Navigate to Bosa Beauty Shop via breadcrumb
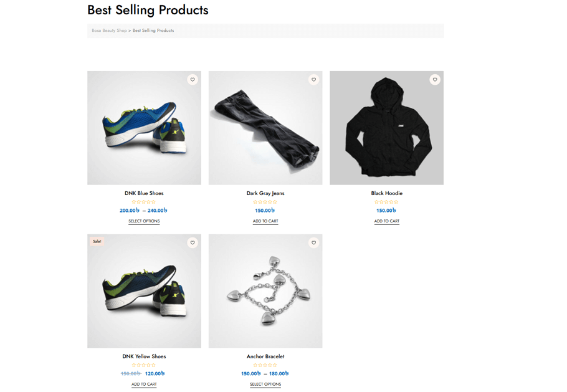This screenshot has width=567, height=392. click(x=109, y=30)
